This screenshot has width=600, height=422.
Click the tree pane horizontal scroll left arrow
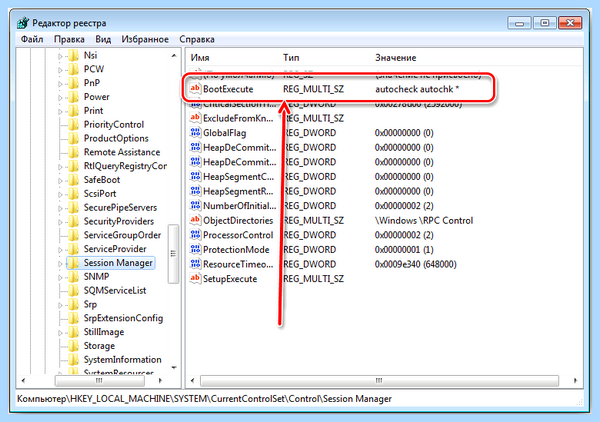point(23,381)
